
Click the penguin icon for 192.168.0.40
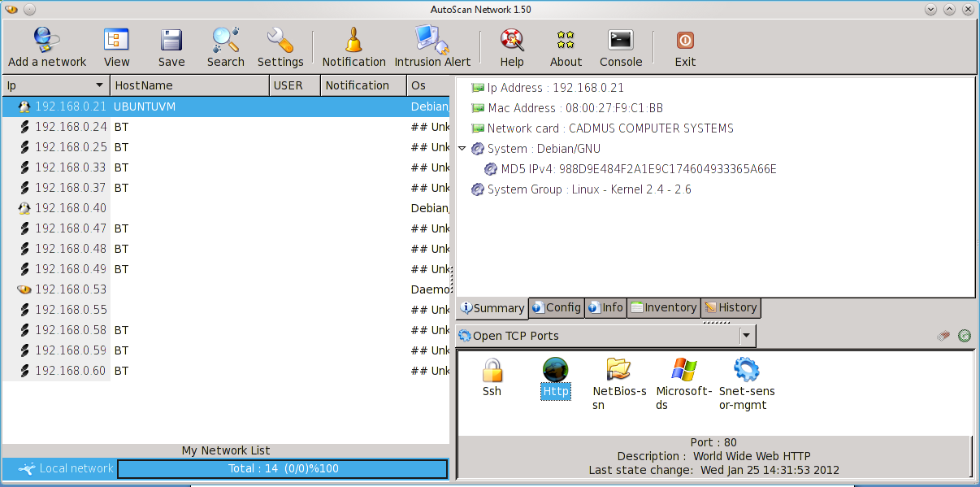tap(24, 208)
